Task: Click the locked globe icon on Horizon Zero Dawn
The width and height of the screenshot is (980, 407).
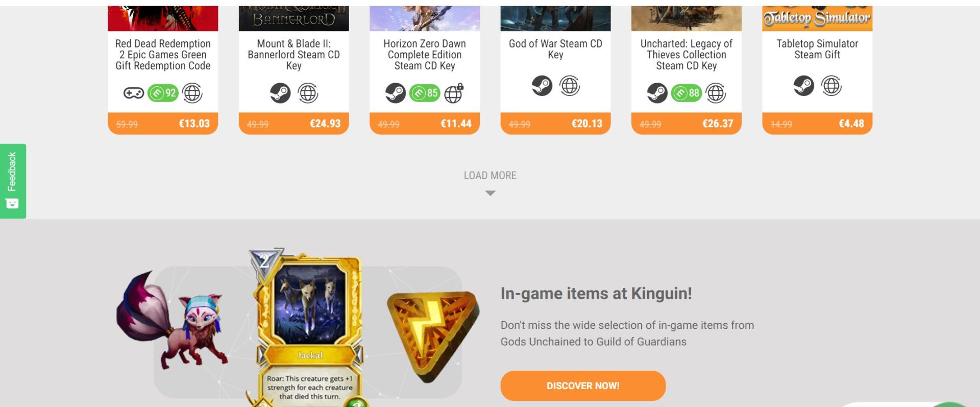Action: click(454, 93)
